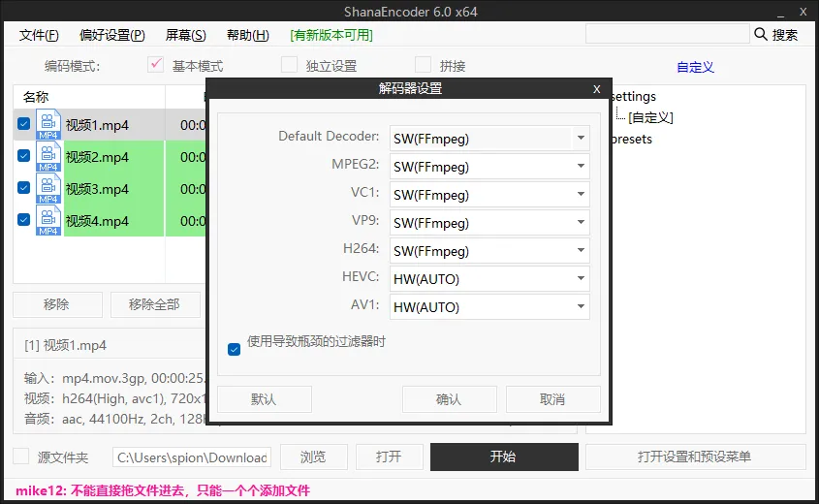Click the MP4 file icon for 视频2.mp4
The height and width of the screenshot is (504, 819).
pos(48,156)
